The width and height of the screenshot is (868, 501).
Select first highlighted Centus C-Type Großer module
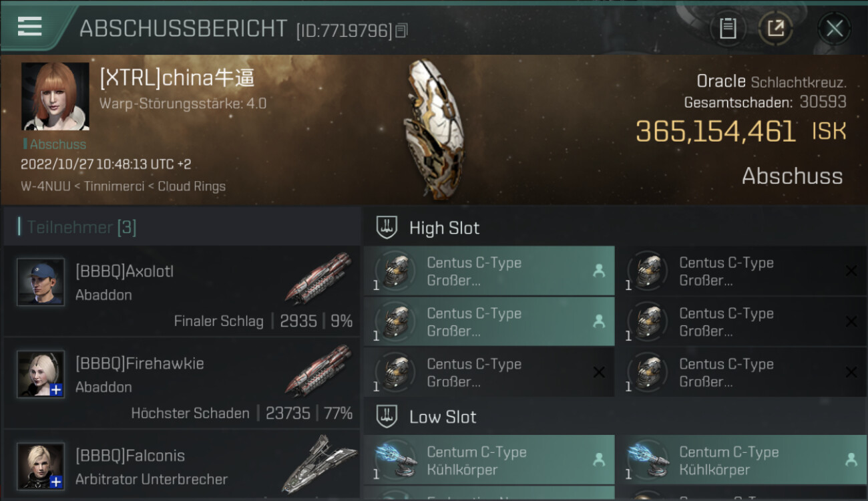(489, 271)
